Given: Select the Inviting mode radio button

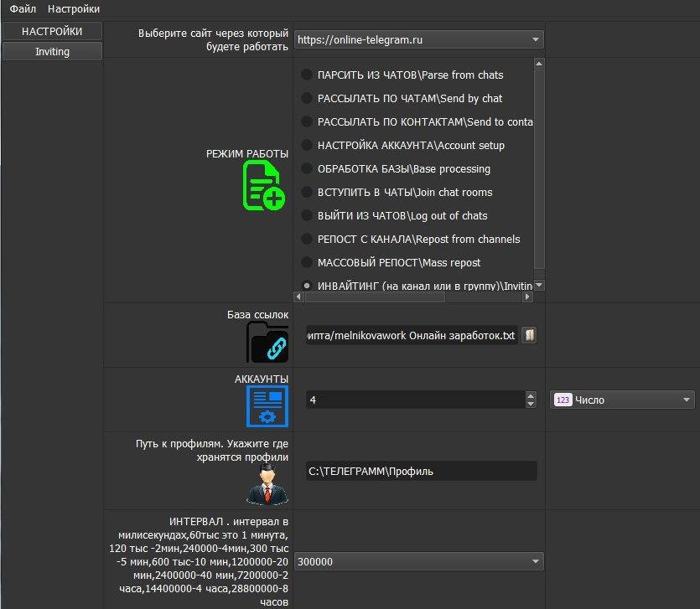Looking at the screenshot, I should pos(307,286).
